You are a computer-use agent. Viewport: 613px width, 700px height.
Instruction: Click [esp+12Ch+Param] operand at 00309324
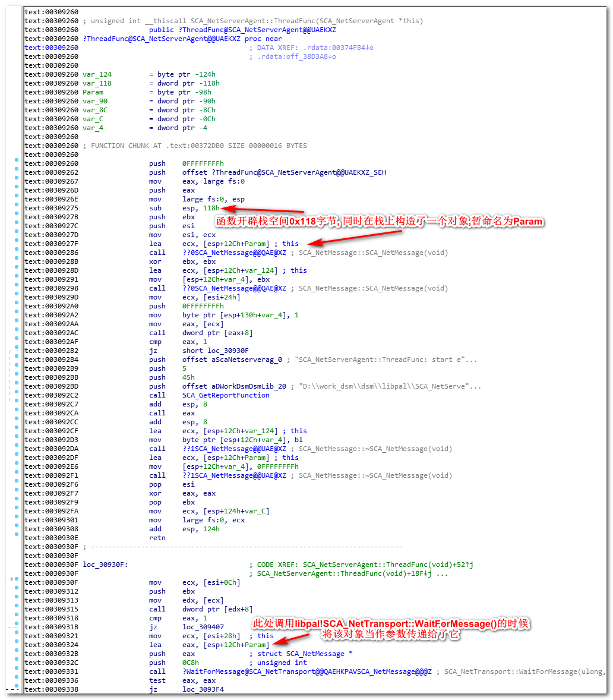coord(236,646)
